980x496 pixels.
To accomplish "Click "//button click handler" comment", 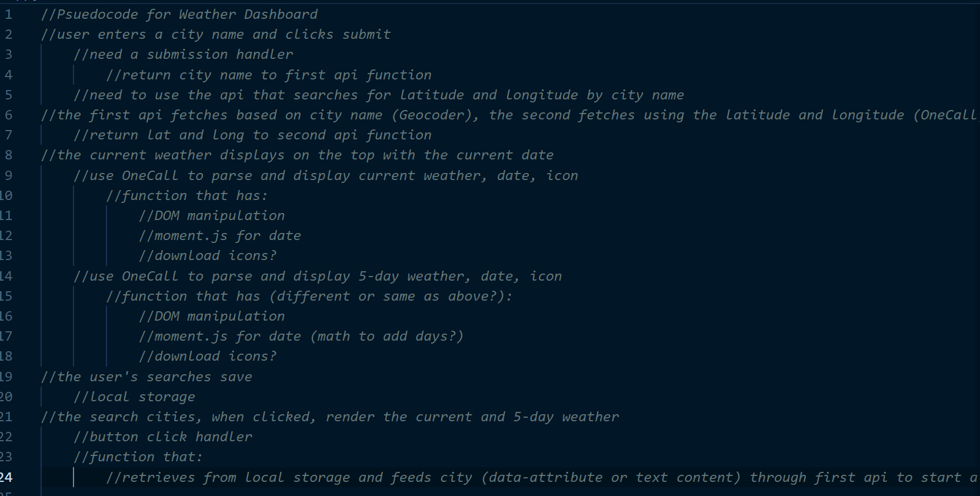I will click(x=163, y=437).
